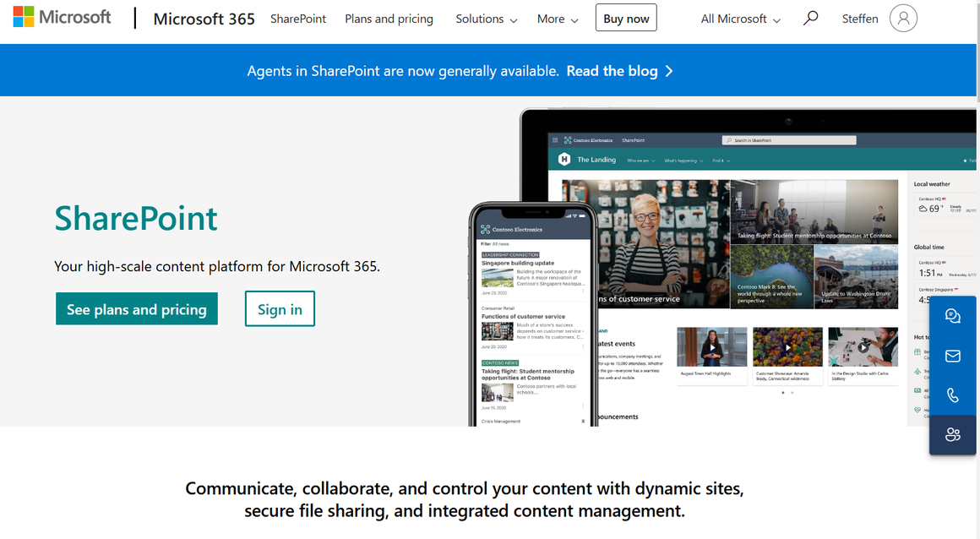The width and height of the screenshot is (980, 539).
Task: Select the phone call icon
Action: (952, 395)
